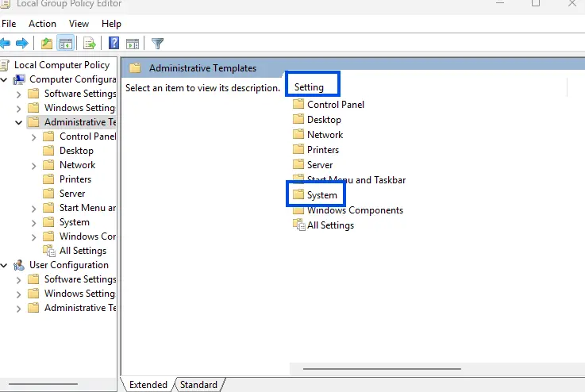Maximize the Local Group Policy Editor window
The width and height of the screenshot is (585, 392).
(x=536, y=4)
